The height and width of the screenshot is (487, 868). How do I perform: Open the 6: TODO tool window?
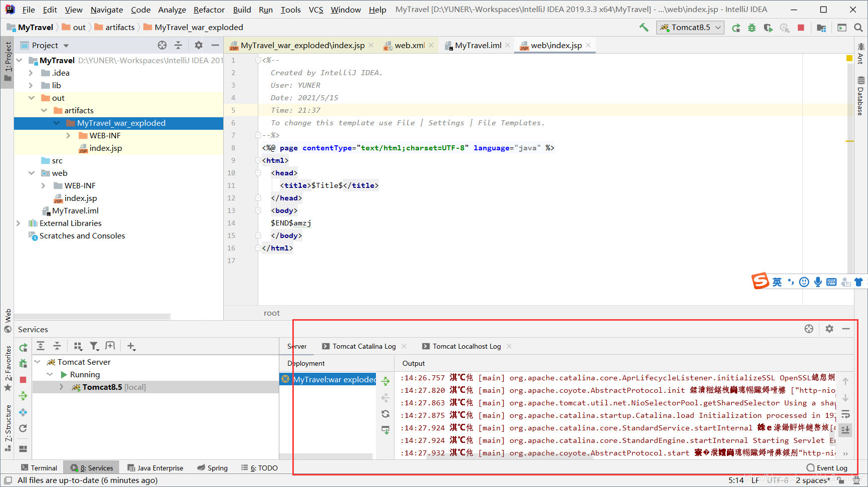[259, 468]
